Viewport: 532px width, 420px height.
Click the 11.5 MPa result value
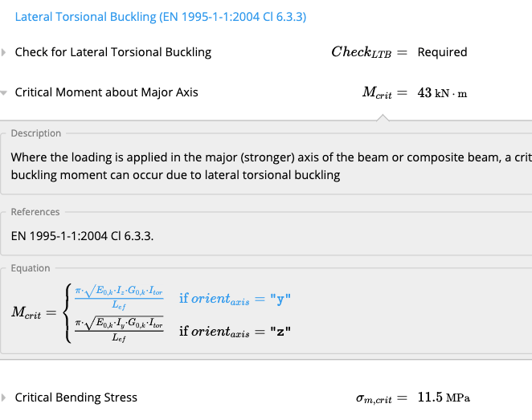[x=444, y=398]
